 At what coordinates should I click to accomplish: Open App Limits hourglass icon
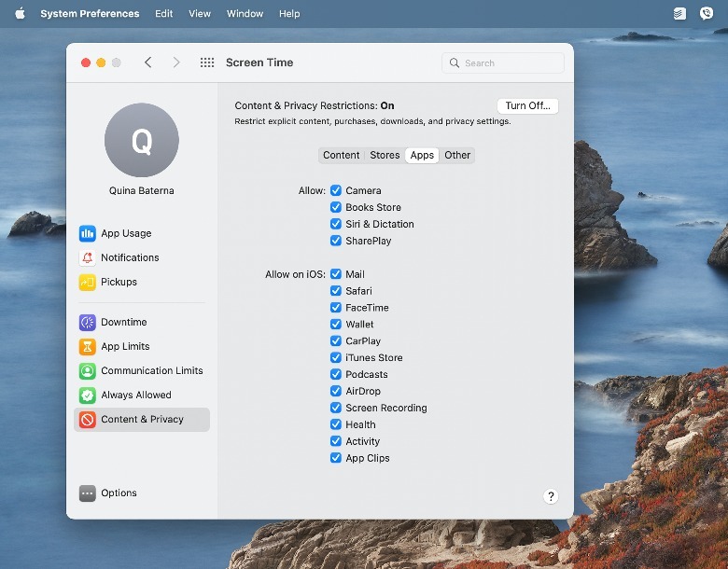pos(88,346)
